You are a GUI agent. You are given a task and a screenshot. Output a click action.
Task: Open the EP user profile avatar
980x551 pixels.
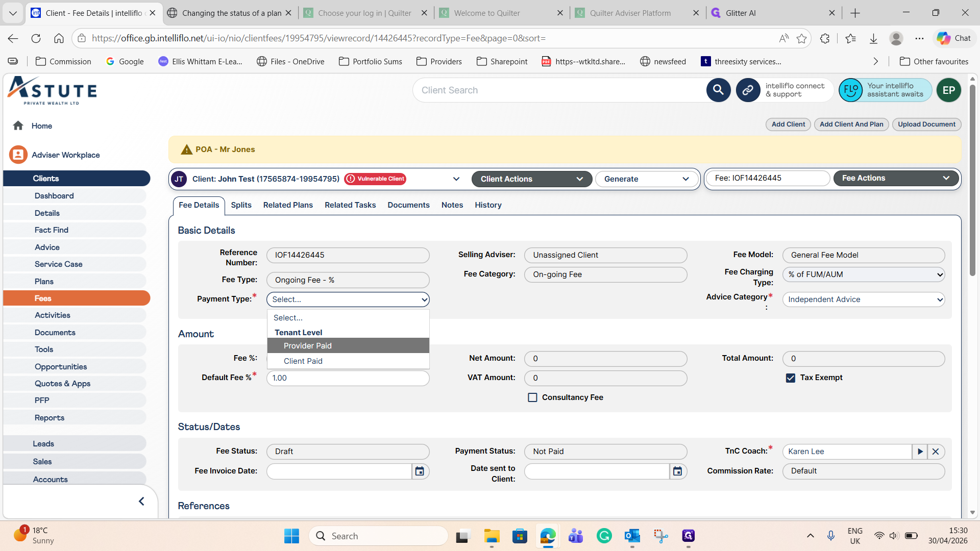click(948, 90)
